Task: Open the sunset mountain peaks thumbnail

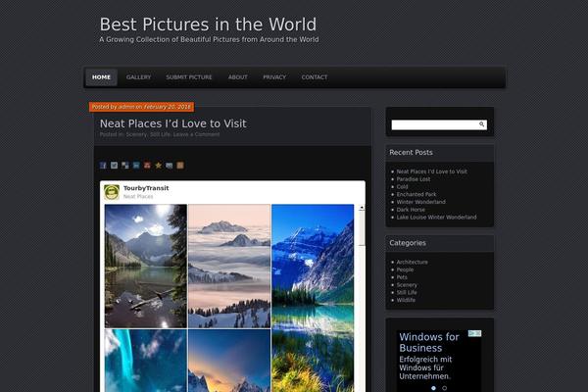Action: tap(229, 361)
